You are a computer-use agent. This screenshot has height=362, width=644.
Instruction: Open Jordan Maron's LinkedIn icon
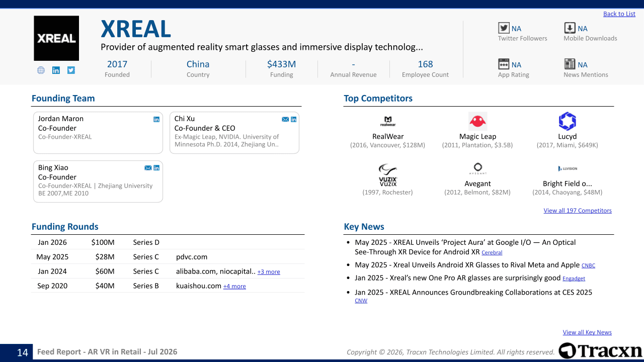156,119
